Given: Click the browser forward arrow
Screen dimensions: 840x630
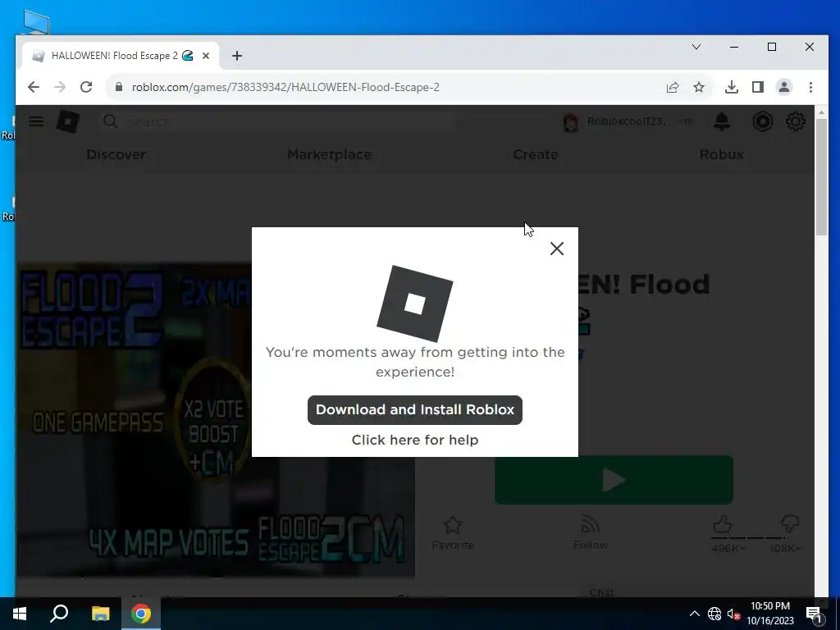Looking at the screenshot, I should point(59,87).
